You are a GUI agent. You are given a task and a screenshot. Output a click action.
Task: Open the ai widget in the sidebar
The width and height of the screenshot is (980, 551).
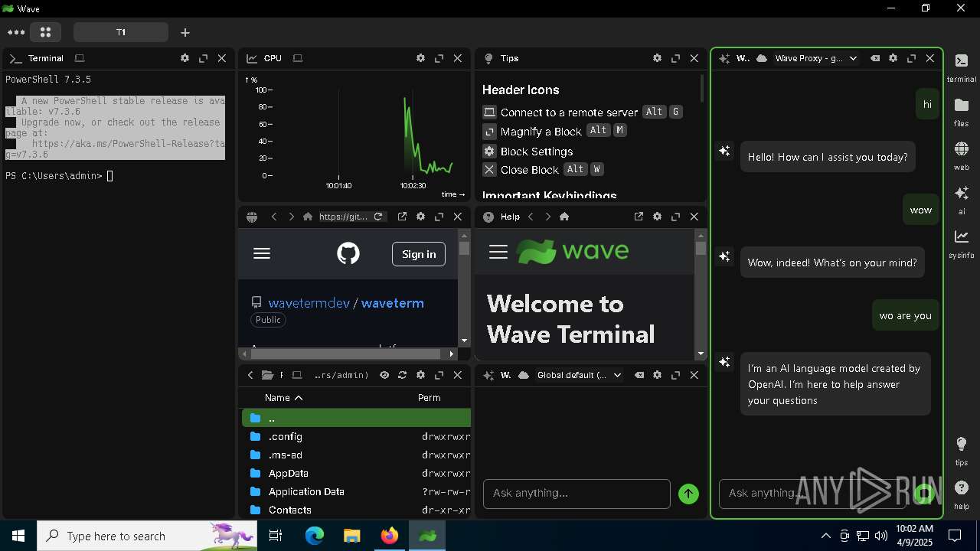click(961, 199)
